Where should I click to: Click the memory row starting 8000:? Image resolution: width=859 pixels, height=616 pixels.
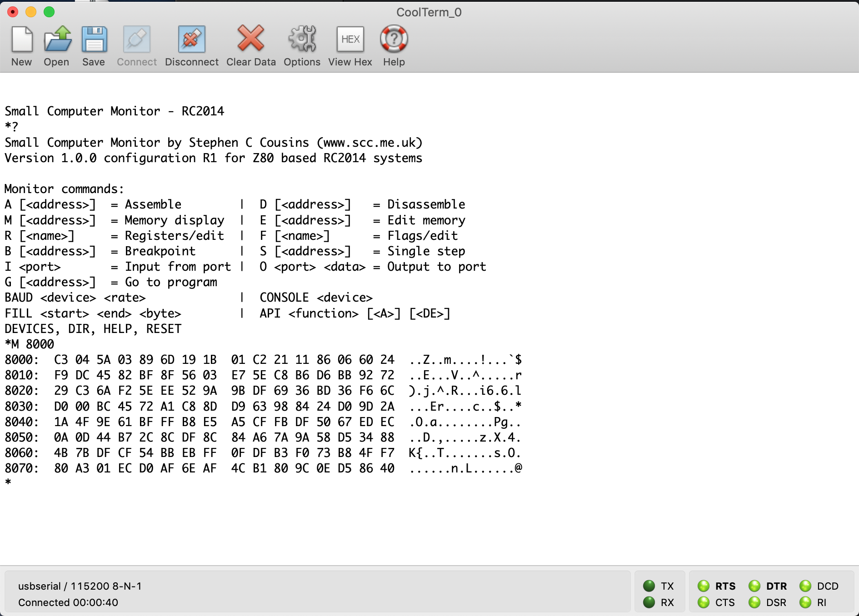tap(263, 360)
